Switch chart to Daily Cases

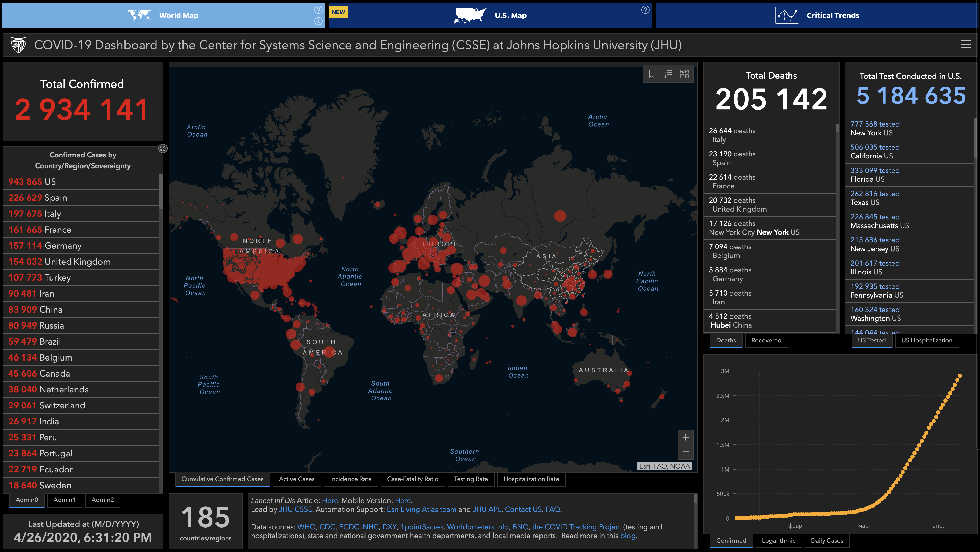tap(827, 541)
